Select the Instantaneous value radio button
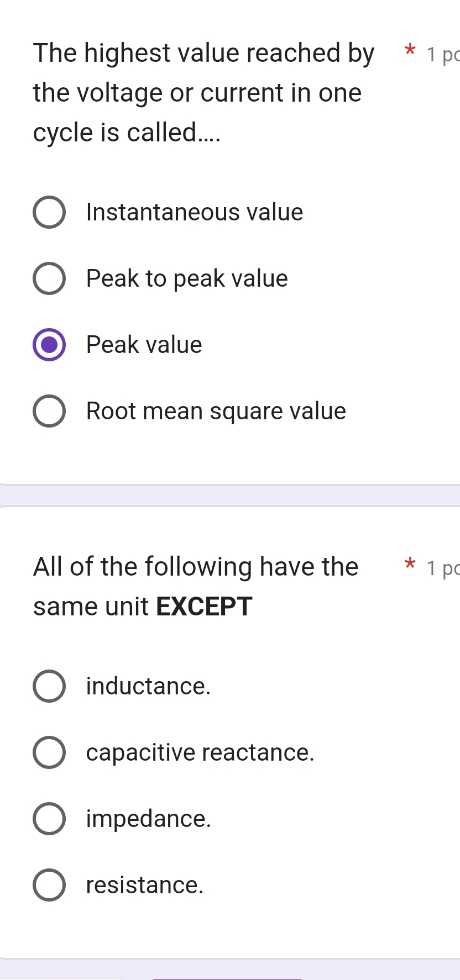The width and height of the screenshot is (460, 980). click(x=49, y=212)
